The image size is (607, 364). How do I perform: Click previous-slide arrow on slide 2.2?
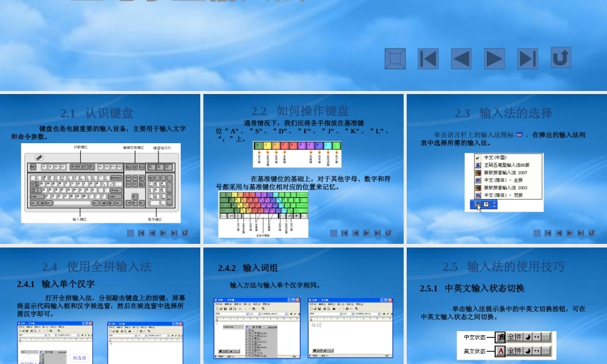pos(355,233)
